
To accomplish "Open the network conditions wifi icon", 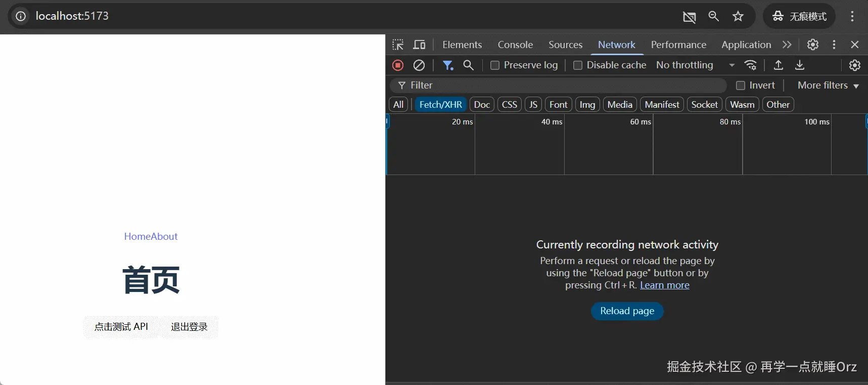I will pos(751,65).
